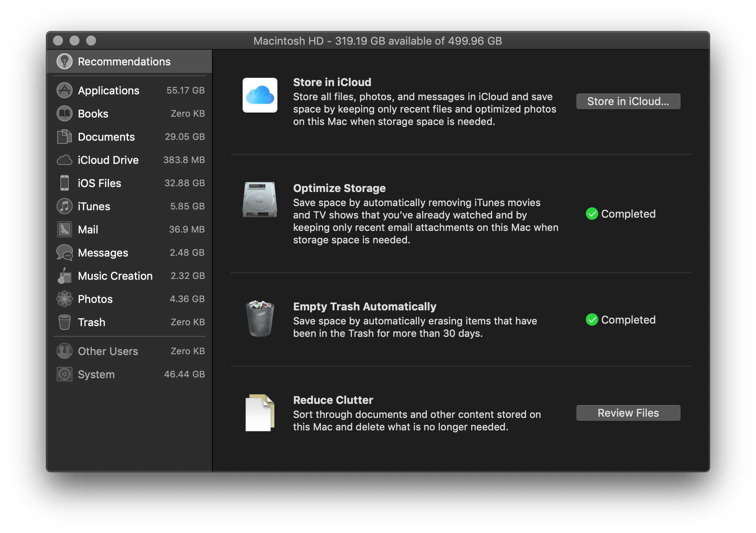This screenshot has height=533, width=756.
Task: Select the iCloud Drive label
Action: pos(108,160)
